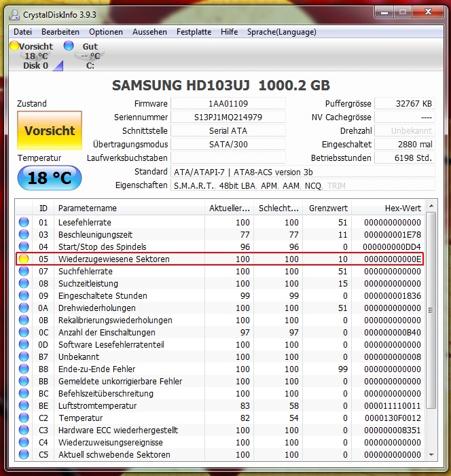Click blue status icon of Lesefehlerrate row
The width and height of the screenshot is (451, 476).
click(x=24, y=222)
